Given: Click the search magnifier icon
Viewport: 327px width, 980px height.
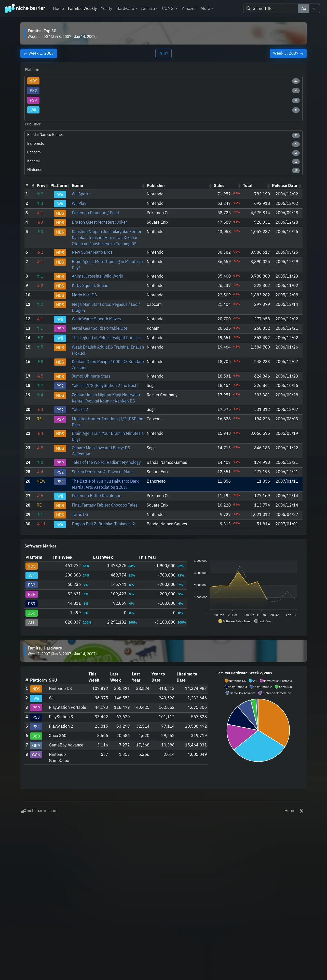Looking at the screenshot, I should coord(249,8).
